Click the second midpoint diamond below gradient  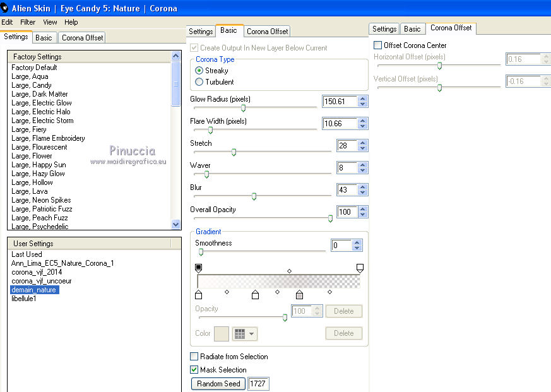click(x=277, y=292)
